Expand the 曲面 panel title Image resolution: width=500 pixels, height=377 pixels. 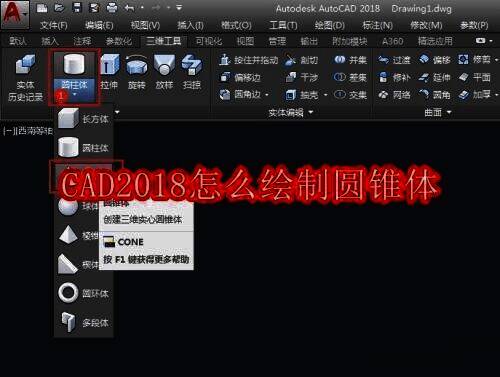[x=437, y=113]
